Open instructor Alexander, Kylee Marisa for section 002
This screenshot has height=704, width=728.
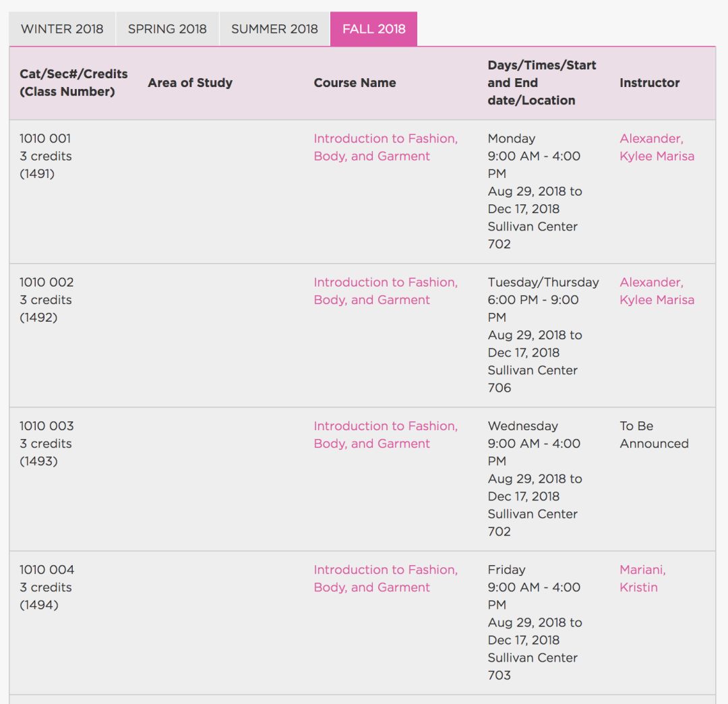point(657,291)
